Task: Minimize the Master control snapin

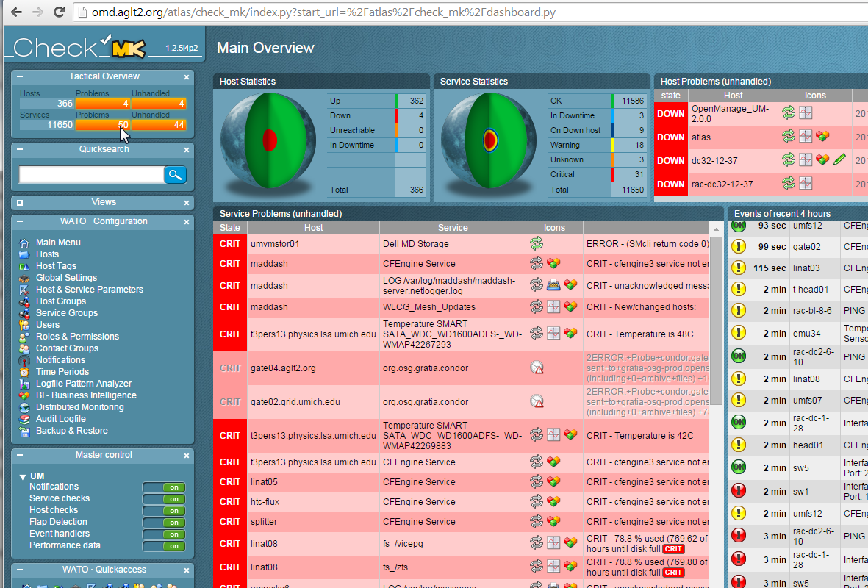Action: [20, 455]
